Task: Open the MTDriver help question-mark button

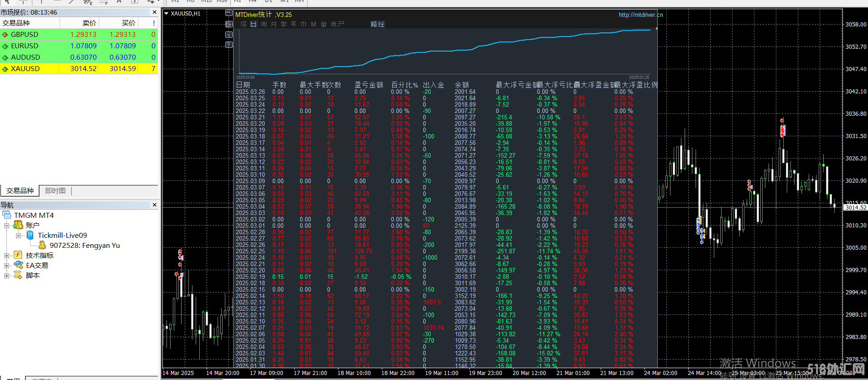Action: (x=229, y=45)
